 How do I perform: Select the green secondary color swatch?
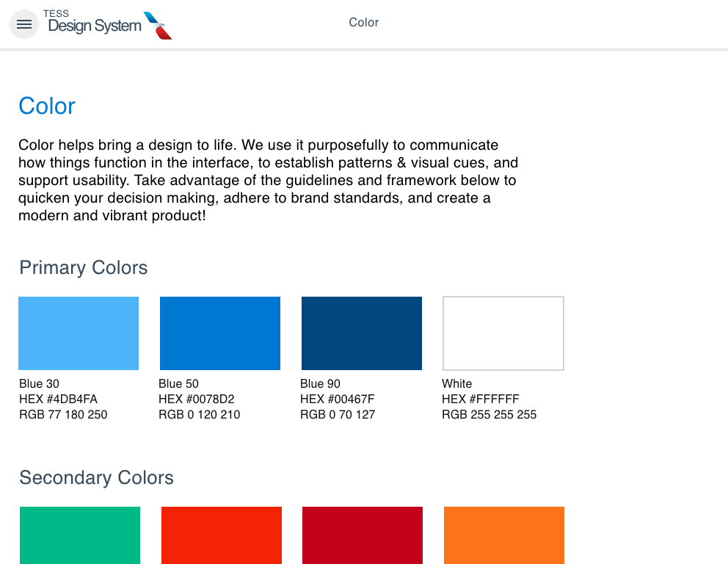click(80, 535)
